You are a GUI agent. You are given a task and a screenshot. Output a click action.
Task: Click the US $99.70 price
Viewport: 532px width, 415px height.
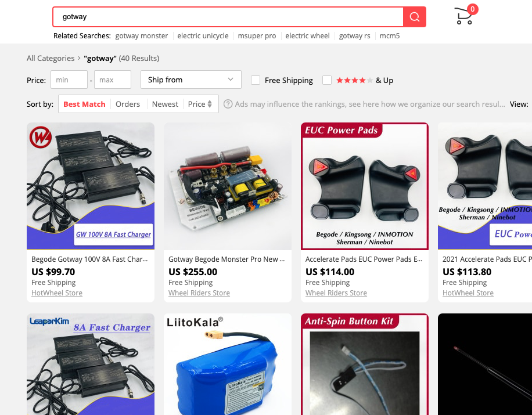click(53, 272)
